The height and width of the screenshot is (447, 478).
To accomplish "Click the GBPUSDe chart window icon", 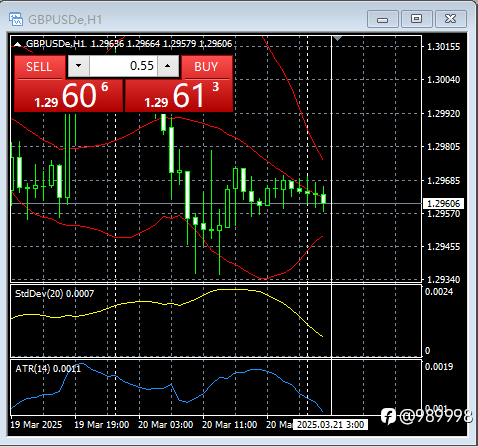I will 16,19.
